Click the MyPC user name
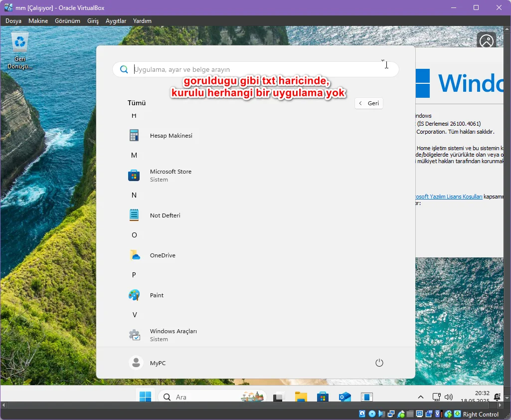The width and height of the screenshot is (511, 420). (158, 363)
